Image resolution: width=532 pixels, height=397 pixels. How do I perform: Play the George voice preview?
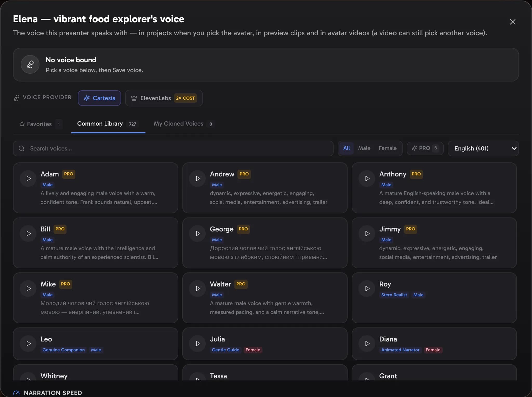197,234
